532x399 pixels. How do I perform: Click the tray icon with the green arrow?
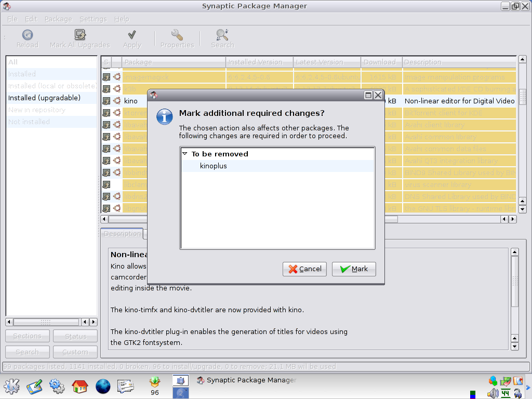505,381
